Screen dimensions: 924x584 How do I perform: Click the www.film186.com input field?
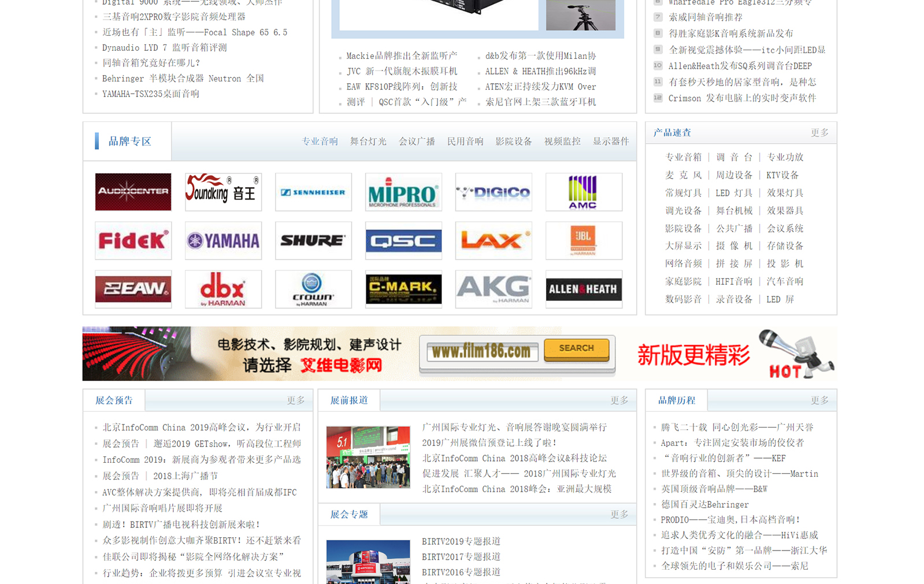click(482, 351)
